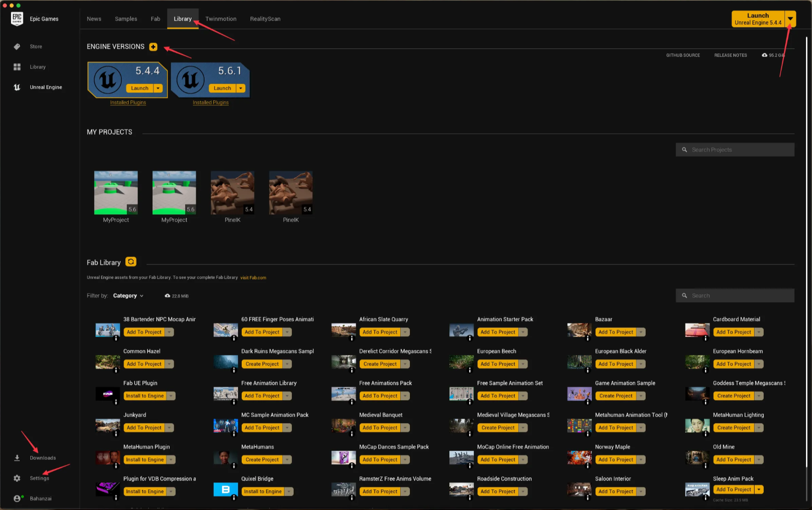Open dropdown arrow for MetaHumans Create Project

click(287, 460)
